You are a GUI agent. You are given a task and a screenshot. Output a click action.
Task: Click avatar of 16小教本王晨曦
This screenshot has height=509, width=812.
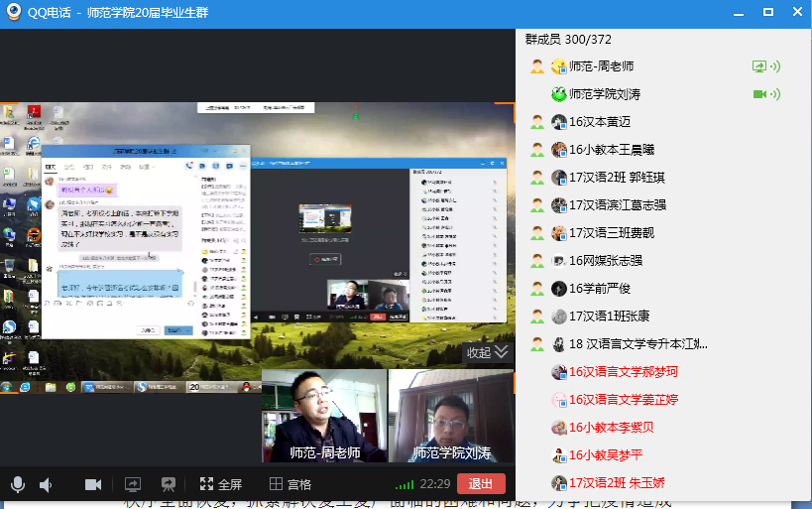(559, 150)
